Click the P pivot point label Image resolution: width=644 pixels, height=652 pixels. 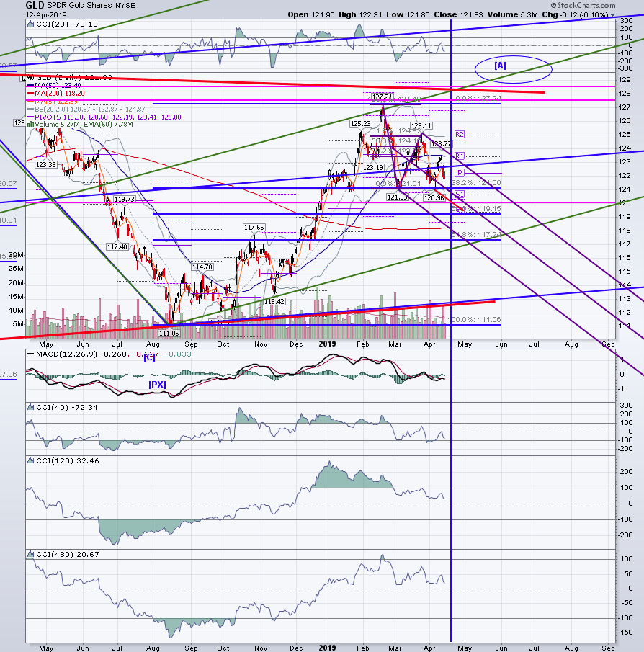pos(460,173)
